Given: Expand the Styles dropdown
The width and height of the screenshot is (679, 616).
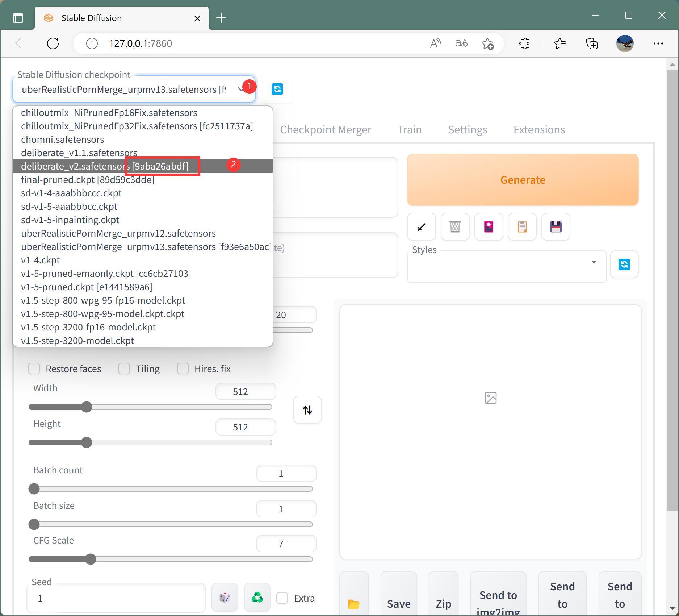Looking at the screenshot, I should pos(594,262).
